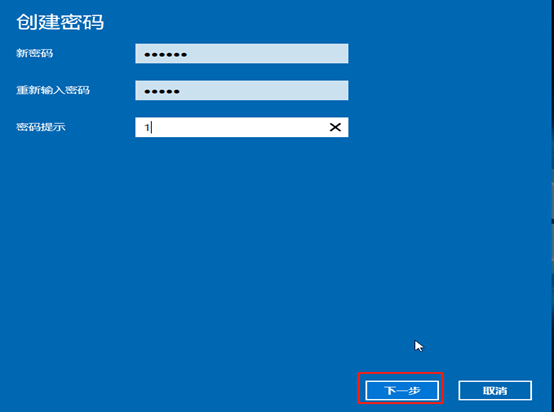Click the red highlight border around 下一步
Image resolution: width=554 pixels, height=412 pixels.
tap(401, 373)
